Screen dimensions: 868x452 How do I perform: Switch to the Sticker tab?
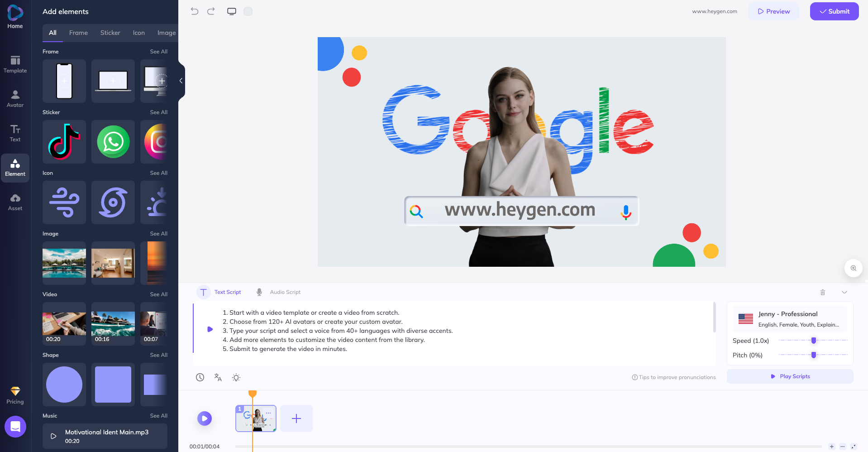[110, 33]
